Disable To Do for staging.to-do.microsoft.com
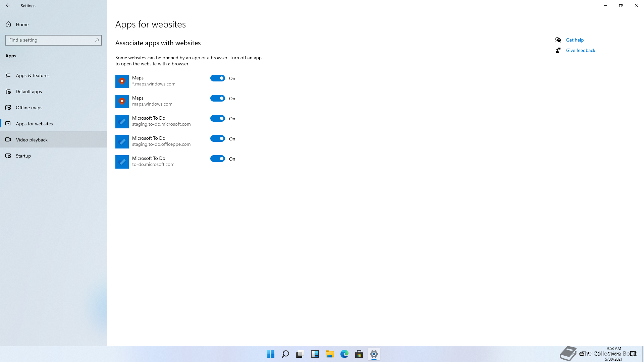 (218, 118)
